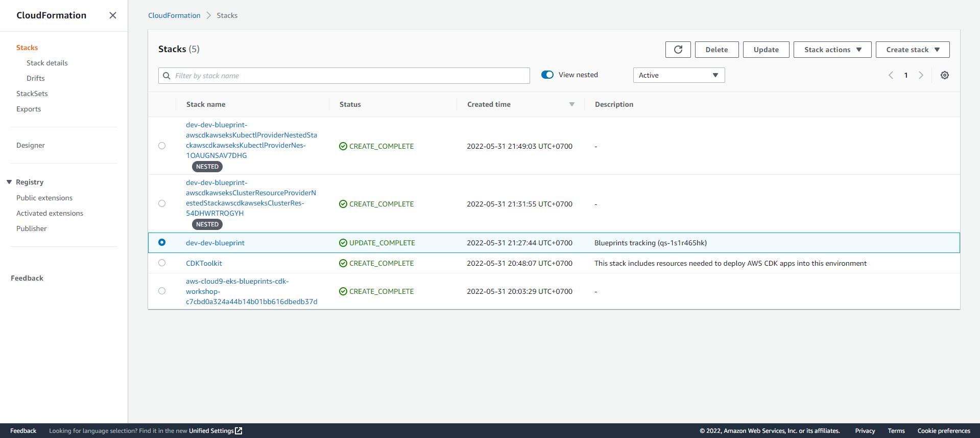Image resolution: width=980 pixels, height=438 pixels.
Task: Click the breadcrumb chevron separator
Action: [x=208, y=15]
